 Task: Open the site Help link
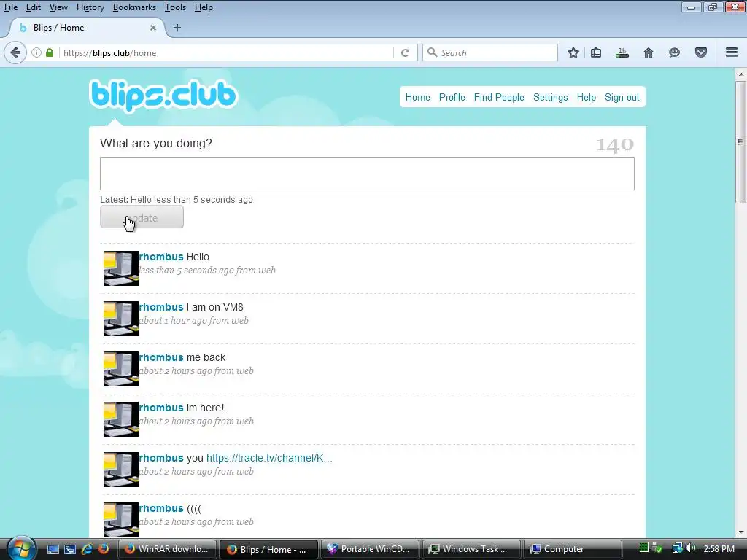(586, 97)
